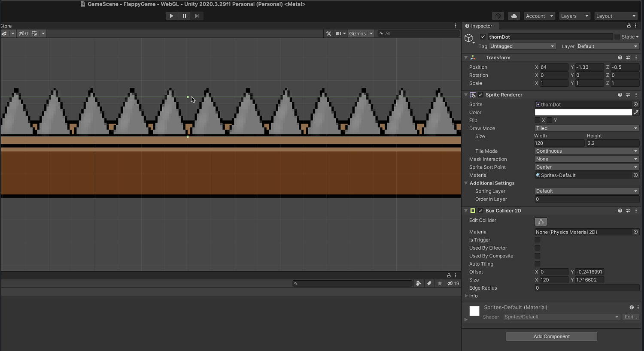Toggle the Flip X checkbox
This screenshot has width=644, height=351.
click(x=538, y=121)
